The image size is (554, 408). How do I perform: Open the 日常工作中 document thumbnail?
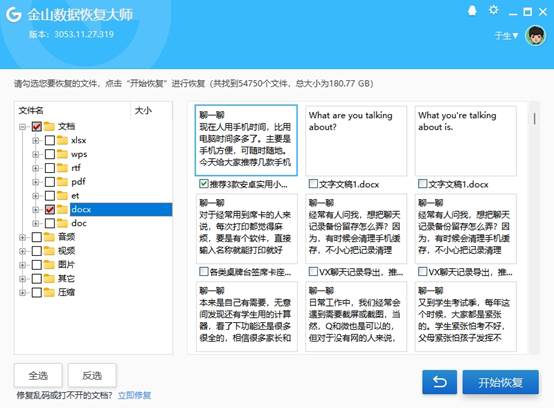pyautogui.click(x=356, y=316)
